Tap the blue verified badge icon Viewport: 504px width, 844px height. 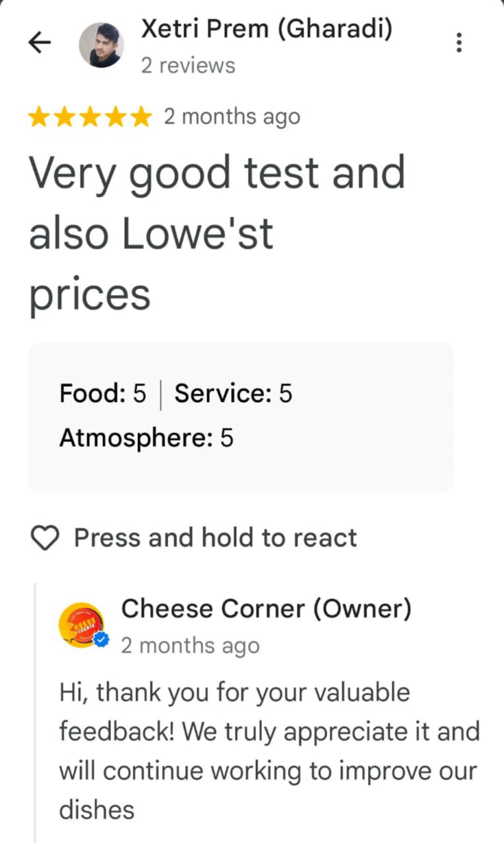[101, 641]
